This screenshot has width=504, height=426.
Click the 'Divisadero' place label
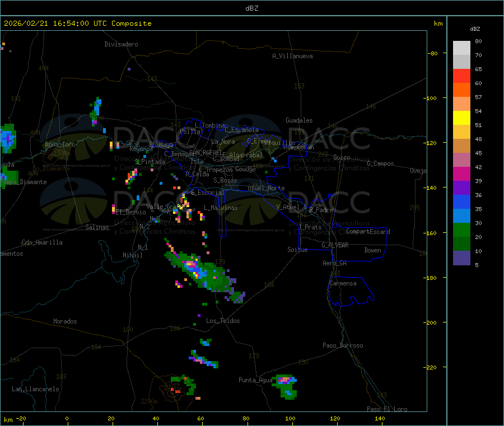(121, 44)
